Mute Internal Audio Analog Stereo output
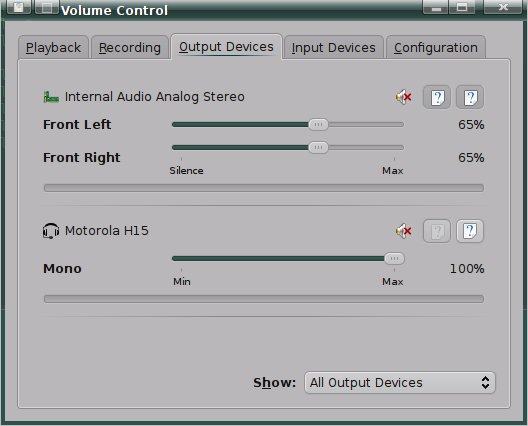The height and width of the screenshot is (426, 528). 403,97
